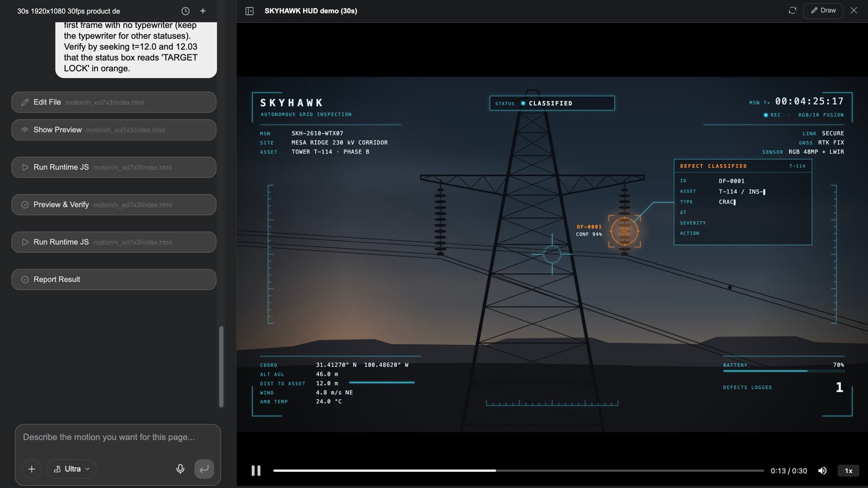Open chat history clock icon
868x488 pixels.
click(x=186, y=11)
